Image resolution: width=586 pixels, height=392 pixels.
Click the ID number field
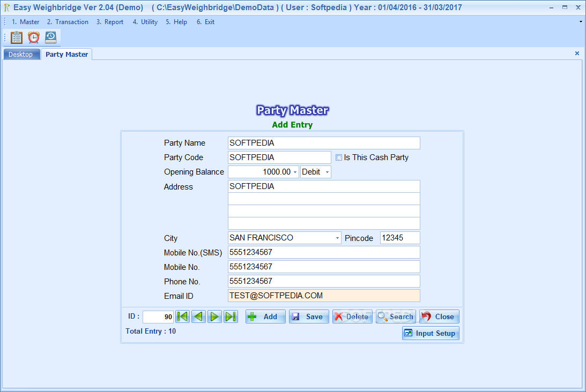(158, 316)
